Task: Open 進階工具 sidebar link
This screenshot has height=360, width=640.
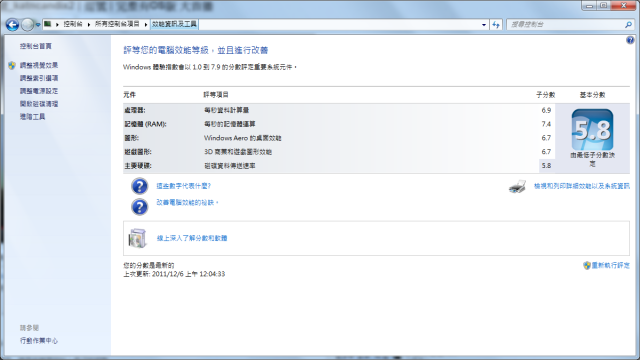Action: (x=32, y=117)
